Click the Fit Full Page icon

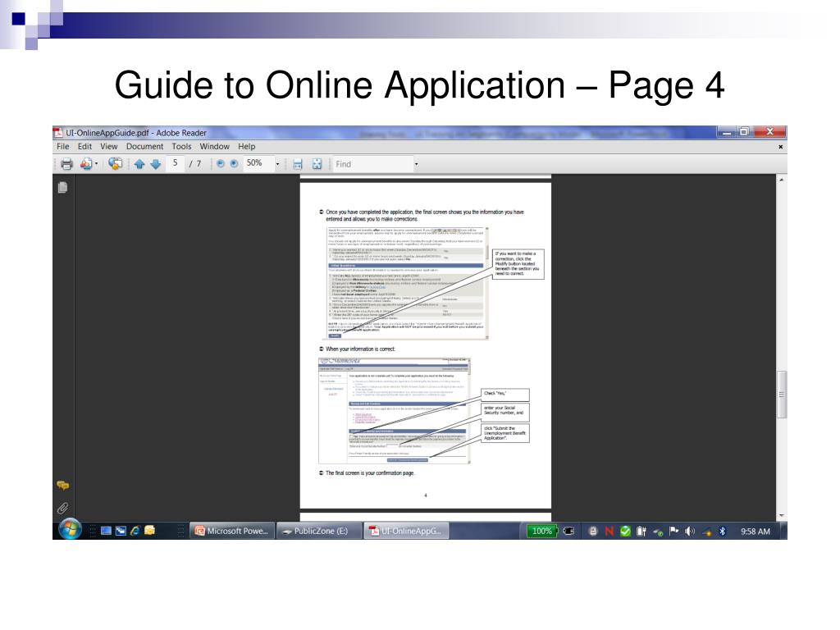pyautogui.click(x=317, y=164)
